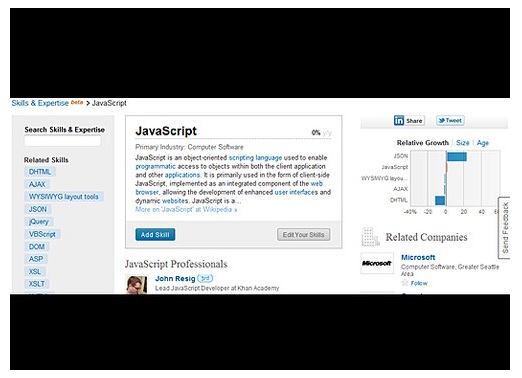Click the Twitter Tweet button
This screenshot has height=378, width=522.
[450, 120]
